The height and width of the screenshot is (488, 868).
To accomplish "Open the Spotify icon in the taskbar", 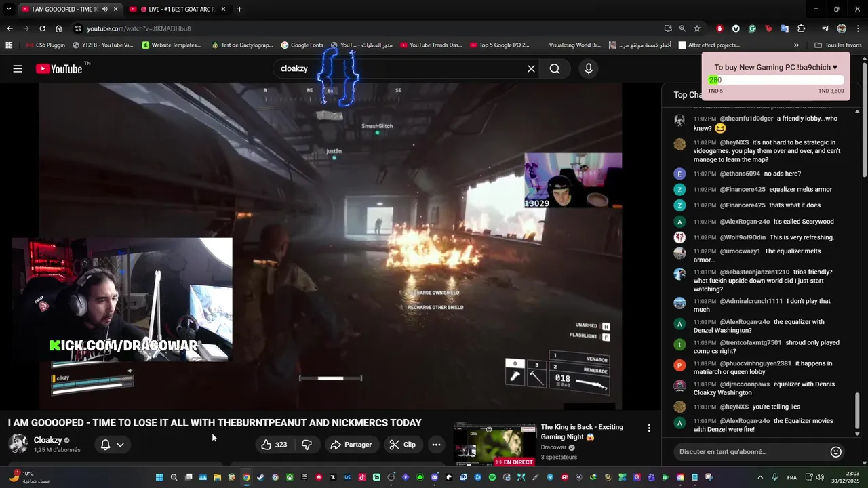I will coord(492,477).
